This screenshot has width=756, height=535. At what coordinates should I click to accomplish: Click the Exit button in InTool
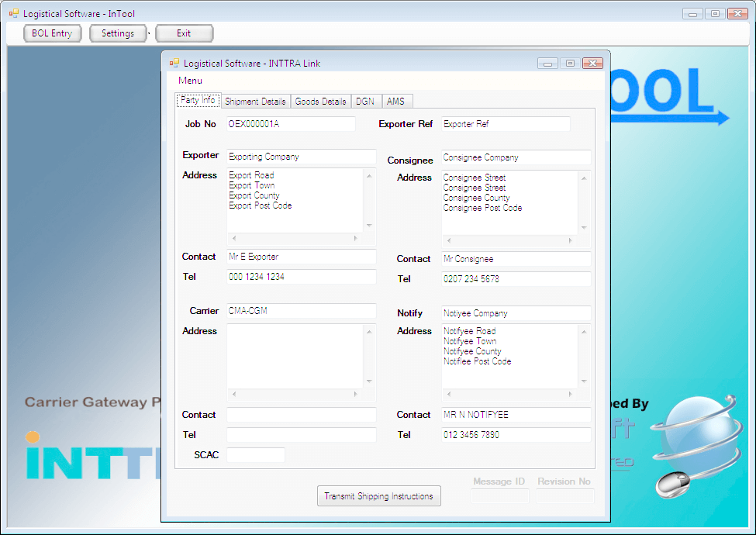coord(184,33)
